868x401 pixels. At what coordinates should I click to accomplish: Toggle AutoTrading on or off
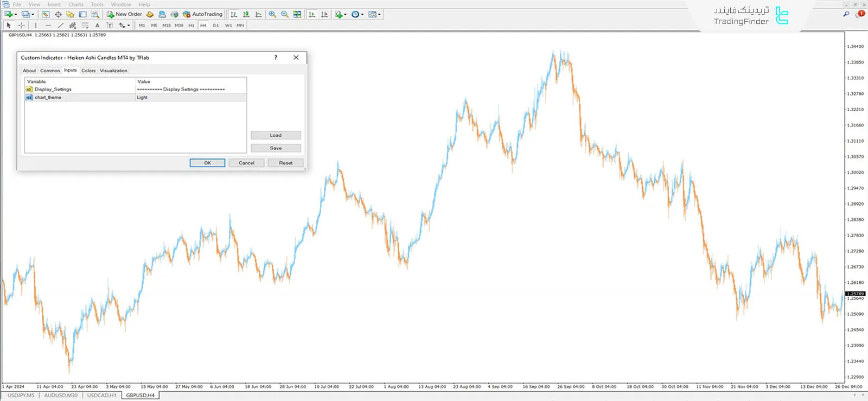pyautogui.click(x=202, y=14)
